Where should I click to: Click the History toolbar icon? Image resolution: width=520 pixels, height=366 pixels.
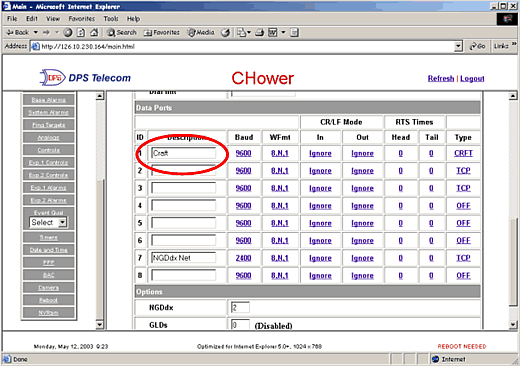tap(226, 32)
